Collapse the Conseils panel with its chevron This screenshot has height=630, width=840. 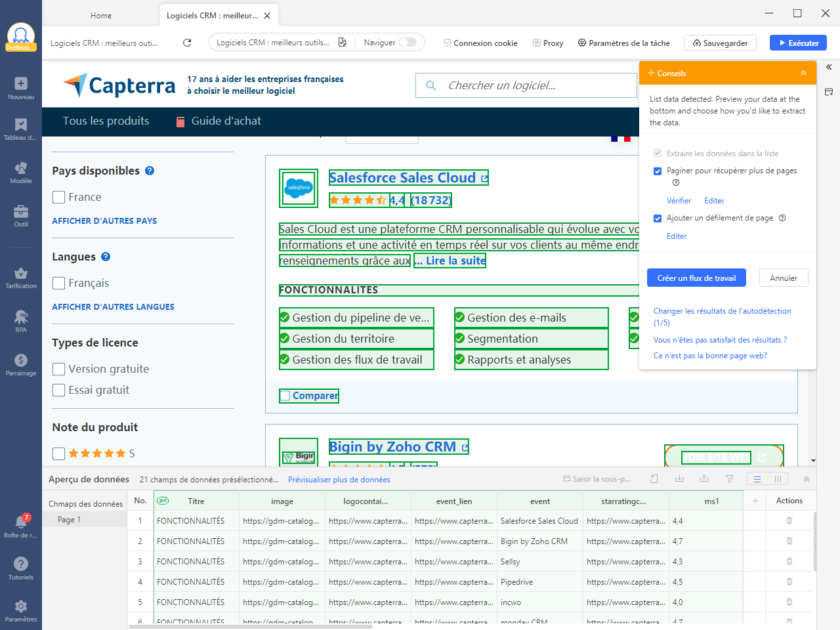click(803, 73)
